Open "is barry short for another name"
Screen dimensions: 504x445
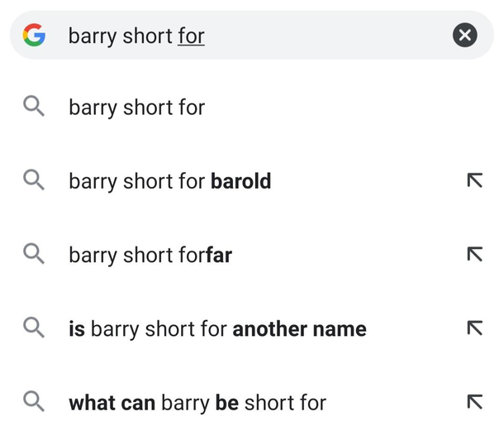tap(217, 328)
